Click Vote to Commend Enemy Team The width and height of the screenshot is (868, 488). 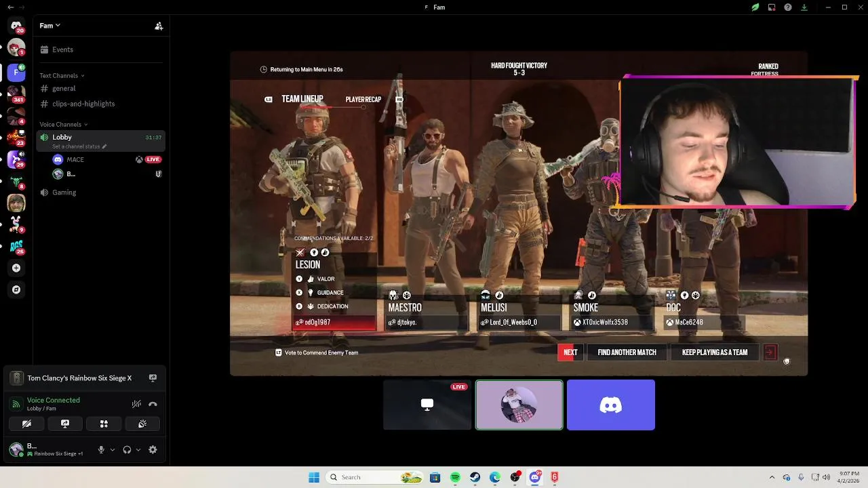[316, 352]
